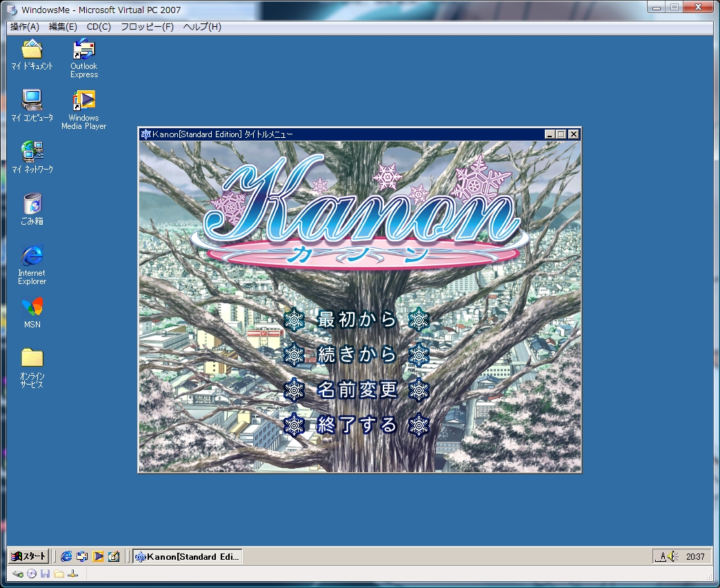Launch Outlook Express from quick launch bar

[x=82, y=556]
